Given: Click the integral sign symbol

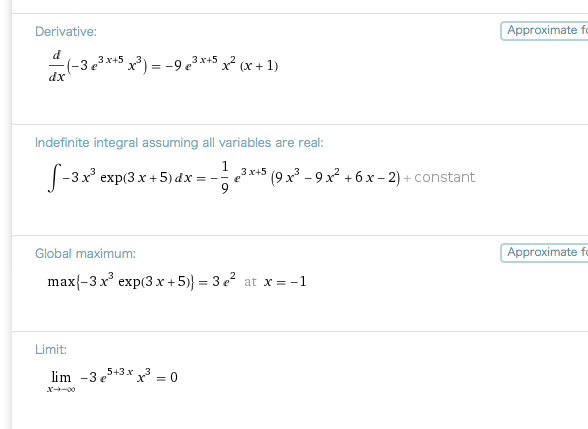Looking at the screenshot, I should pyautogui.click(x=53, y=177).
